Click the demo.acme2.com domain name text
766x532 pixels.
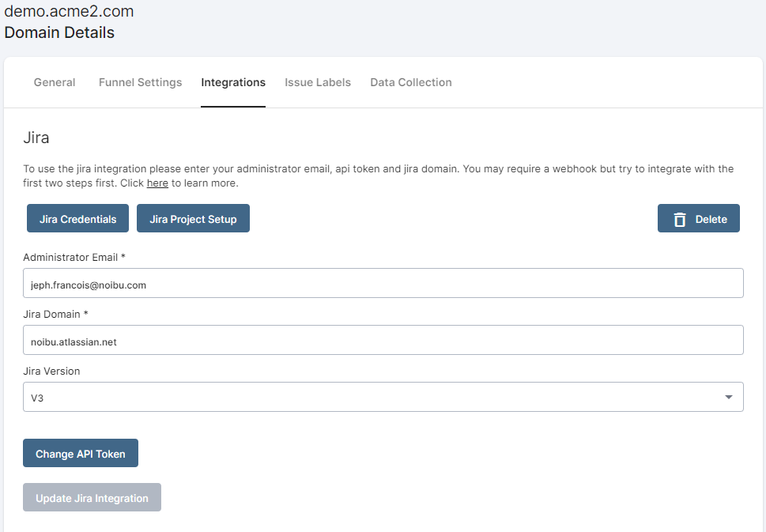click(69, 11)
